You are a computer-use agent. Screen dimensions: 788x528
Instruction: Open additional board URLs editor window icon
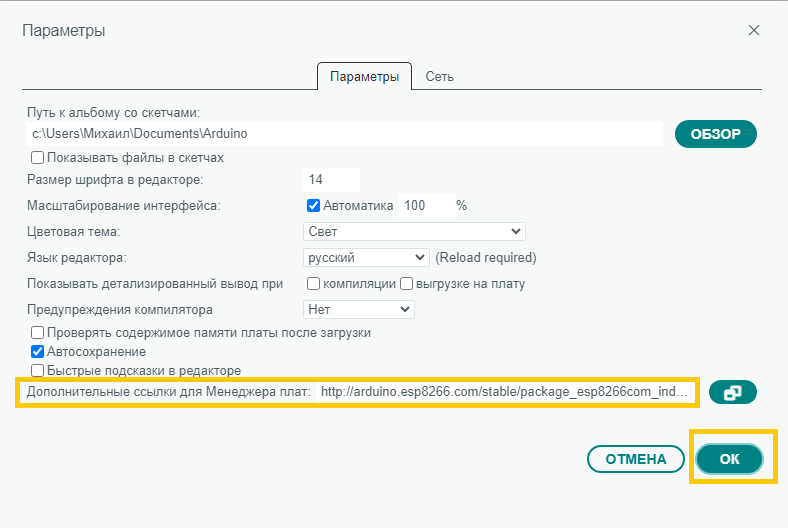tap(732, 393)
